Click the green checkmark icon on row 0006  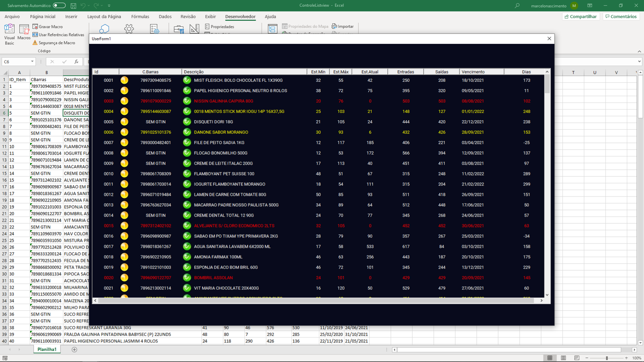point(187,132)
